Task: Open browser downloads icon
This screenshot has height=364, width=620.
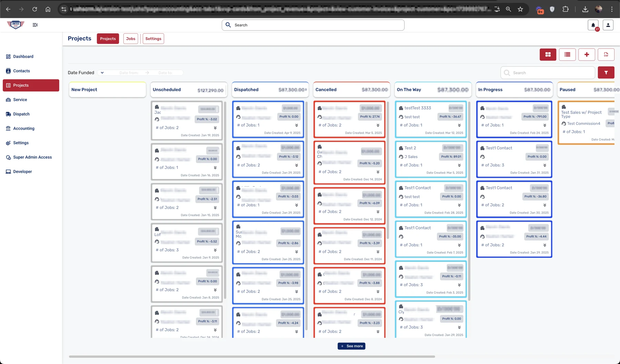Action: (x=585, y=9)
